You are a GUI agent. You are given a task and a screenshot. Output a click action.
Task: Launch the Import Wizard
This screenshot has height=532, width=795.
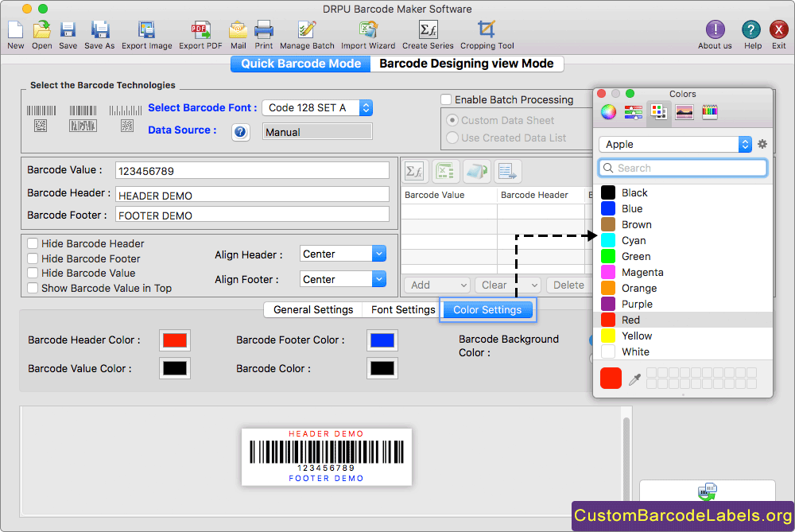click(x=368, y=30)
